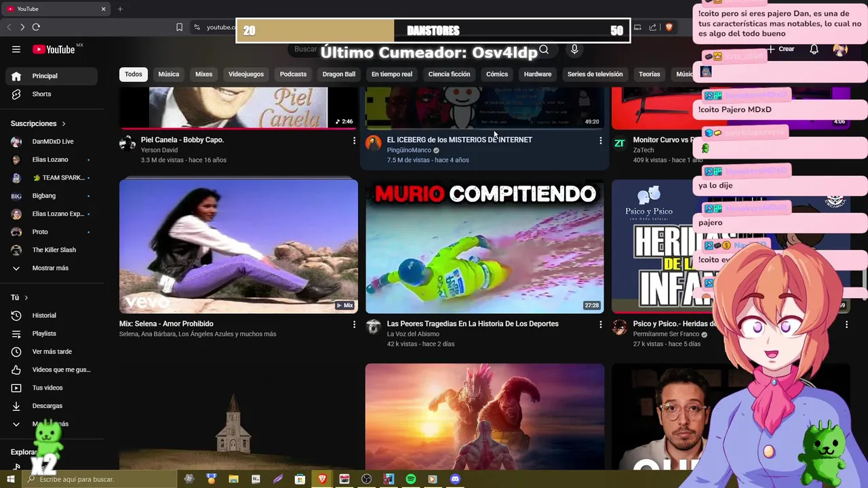Start voice search with the microphone icon
Viewport: 868px width, 488px height.
pyautogui.click(x=574, y=49)
